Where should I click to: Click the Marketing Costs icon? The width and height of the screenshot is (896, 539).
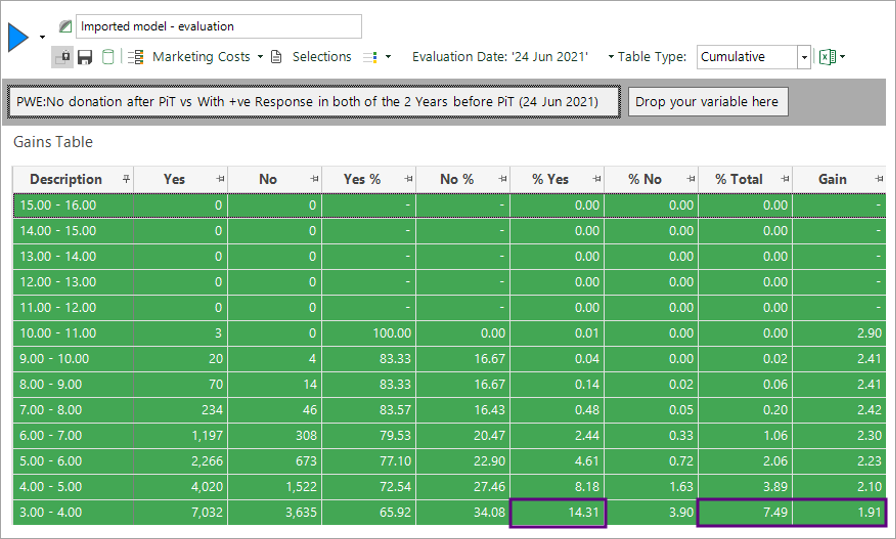coord(137,57)
